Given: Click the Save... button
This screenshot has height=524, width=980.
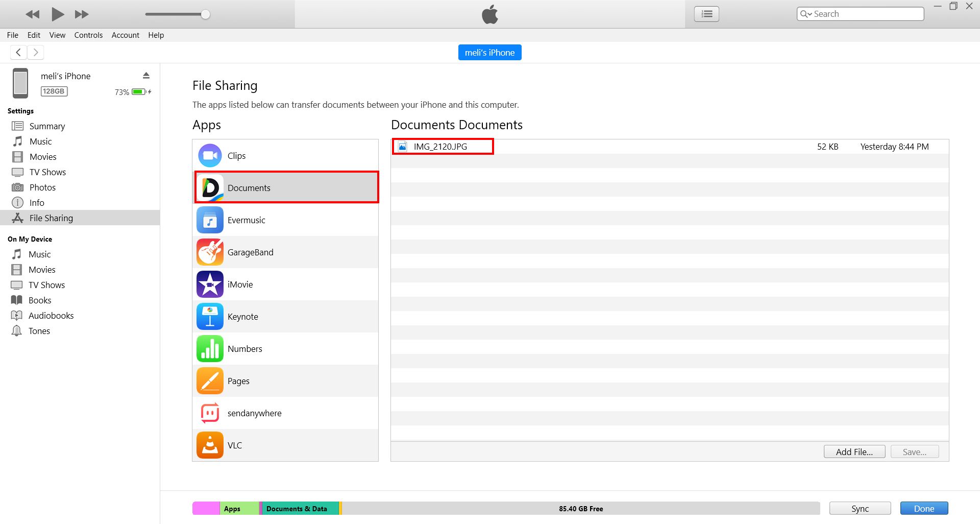Looking at the screenshot, I should point(914,451).
